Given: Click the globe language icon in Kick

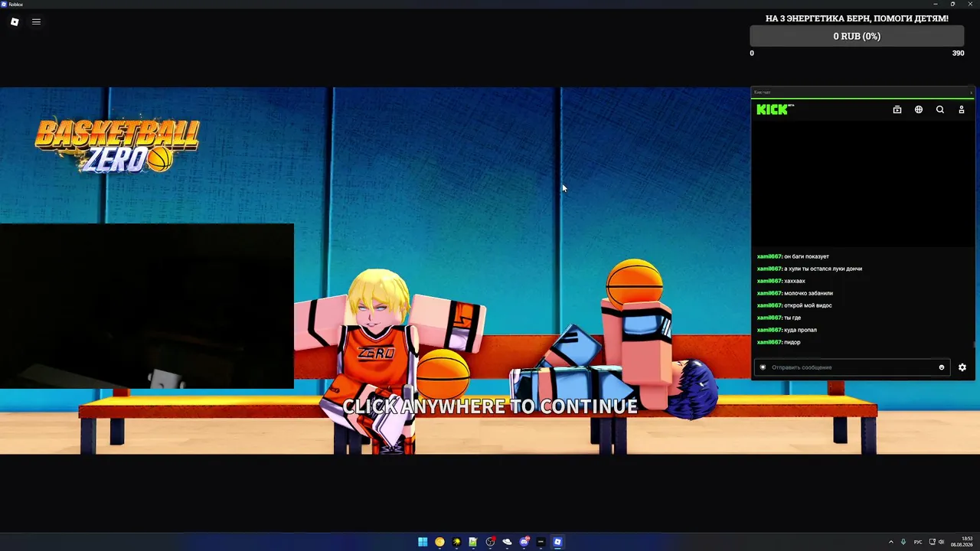Looking at the screenshot, I should pos(919,109).
